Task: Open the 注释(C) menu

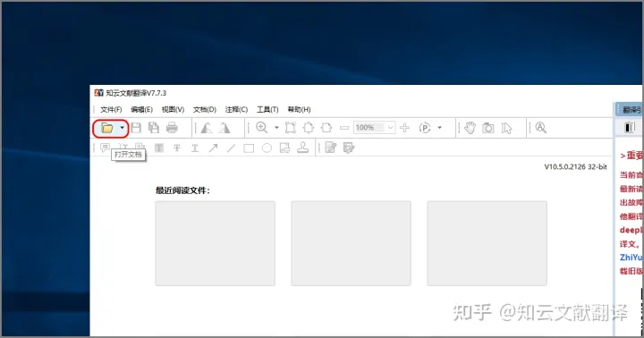Action: pyautogui.click(x=236, y=110)
